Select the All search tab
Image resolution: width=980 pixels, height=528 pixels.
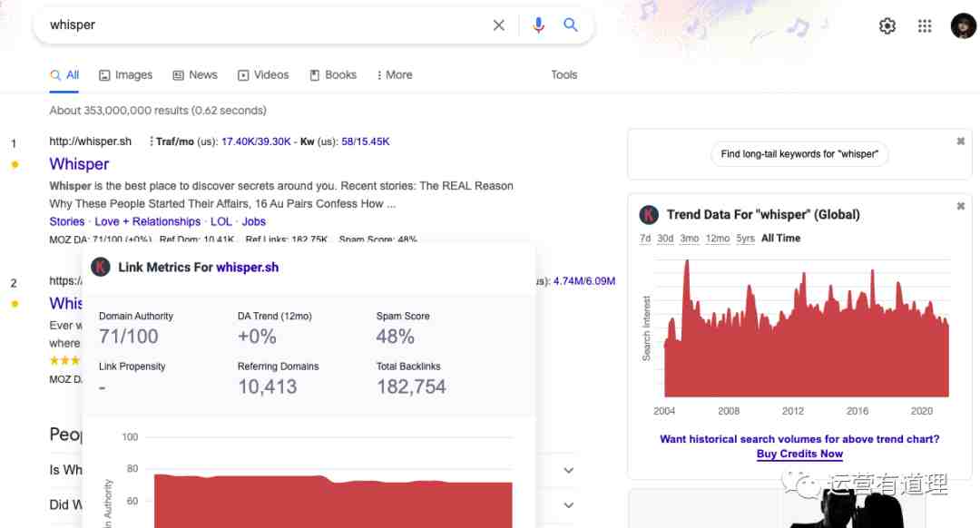tap(64, 75)
